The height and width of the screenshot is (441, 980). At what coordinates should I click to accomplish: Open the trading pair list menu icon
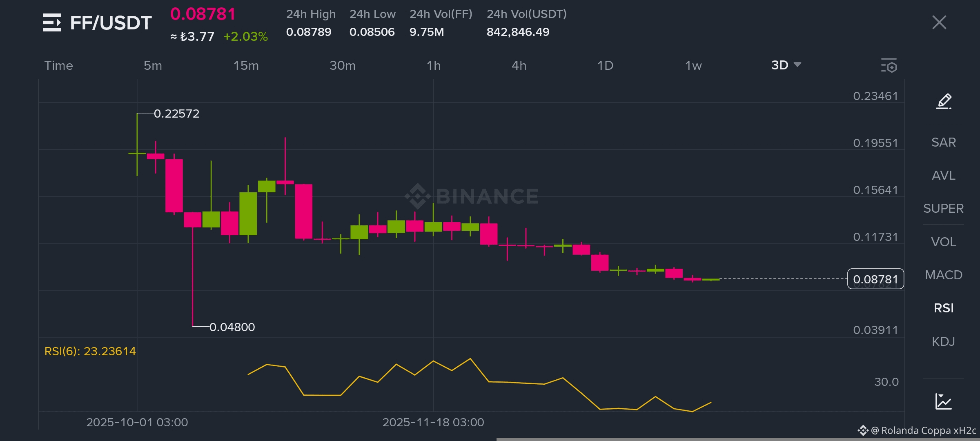tap(52, 22)
